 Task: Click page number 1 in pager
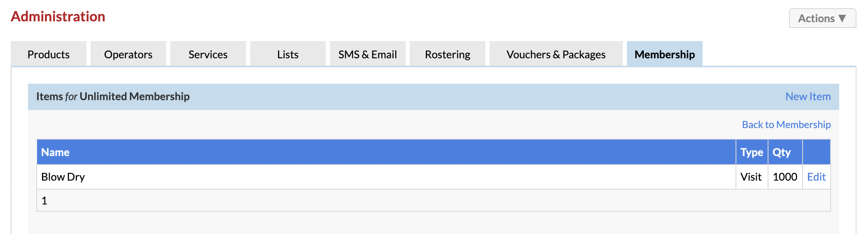click(44, 201)
